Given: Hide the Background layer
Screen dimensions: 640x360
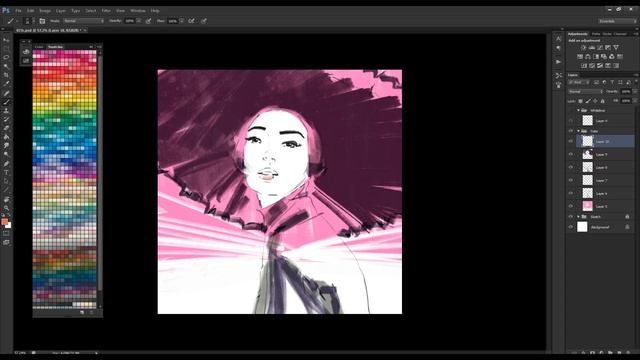Looking at the screenshot, I should [571, 227].
